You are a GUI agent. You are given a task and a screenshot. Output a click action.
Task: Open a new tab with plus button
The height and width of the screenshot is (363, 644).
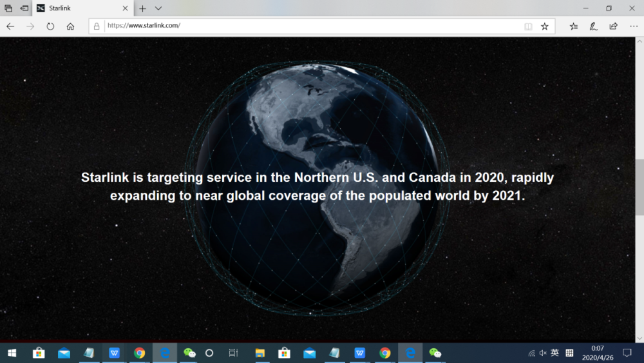point(142,8)
